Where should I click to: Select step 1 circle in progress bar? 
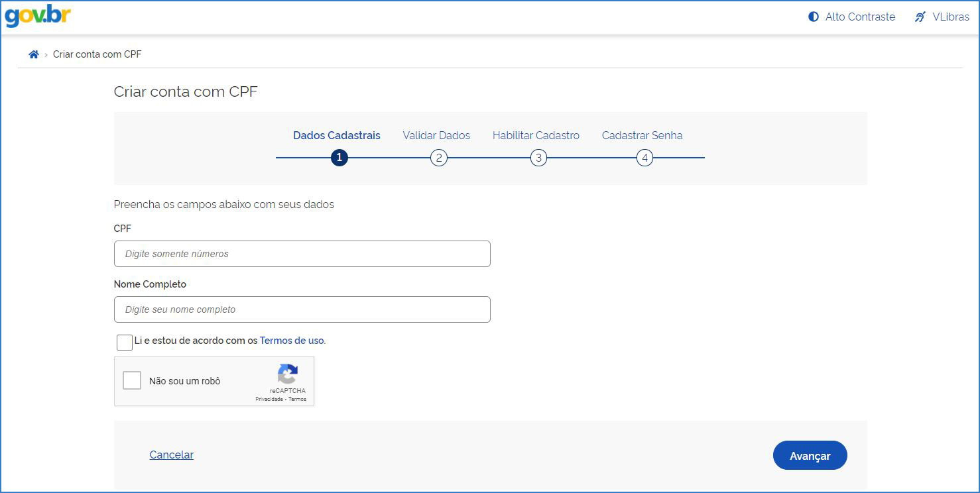tap(339, 158)
